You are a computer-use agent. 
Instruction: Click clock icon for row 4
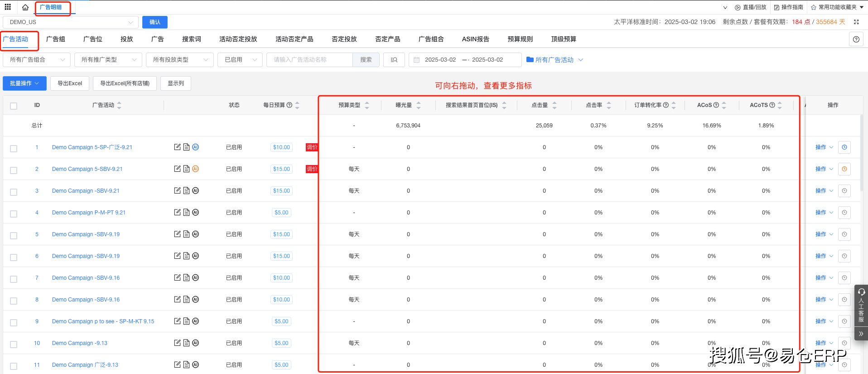point(844,213)
